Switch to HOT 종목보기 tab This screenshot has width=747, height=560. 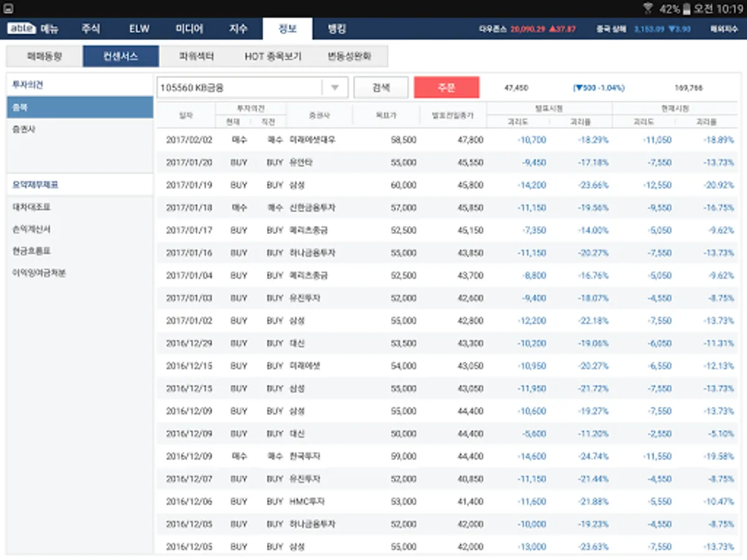[273, 56]
